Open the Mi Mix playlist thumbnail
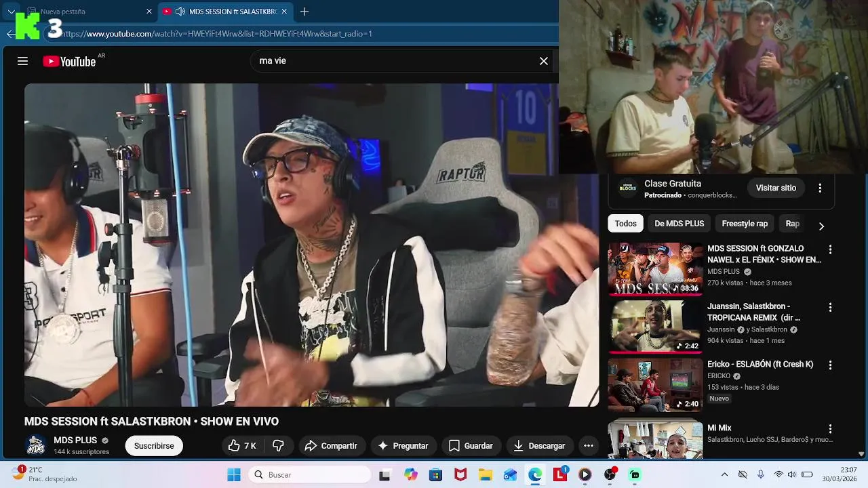 [x=655, y=439]
